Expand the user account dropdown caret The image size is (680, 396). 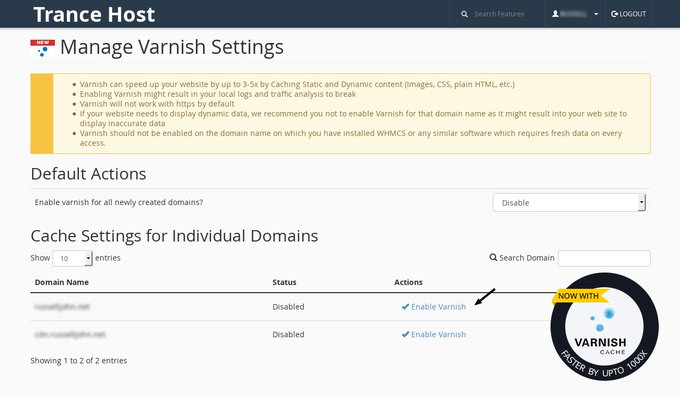596,14
